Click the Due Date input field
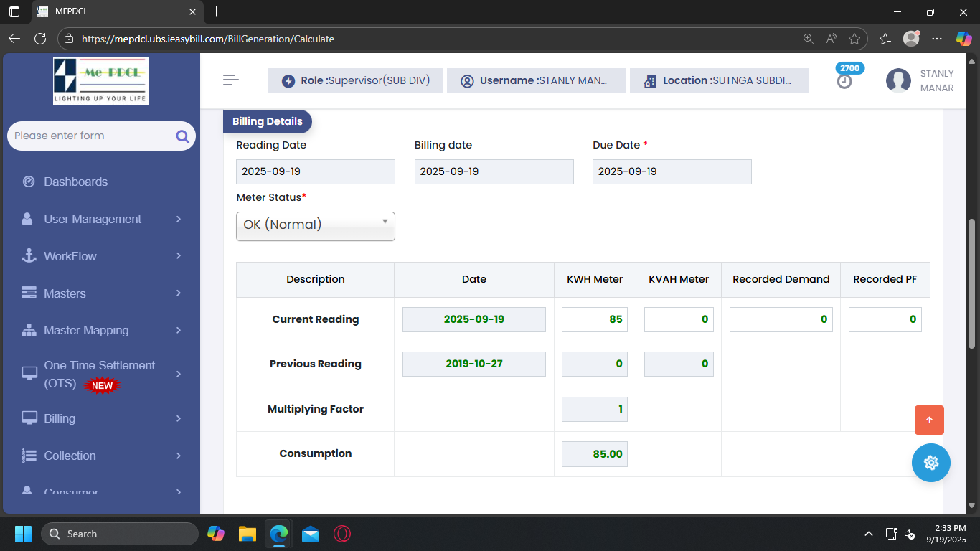The height and width of the screenshot is (551, 980). click(672, 171)
